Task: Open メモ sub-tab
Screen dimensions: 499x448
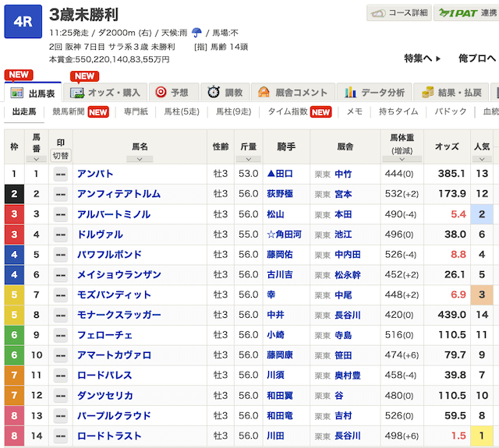Action: 354,111
